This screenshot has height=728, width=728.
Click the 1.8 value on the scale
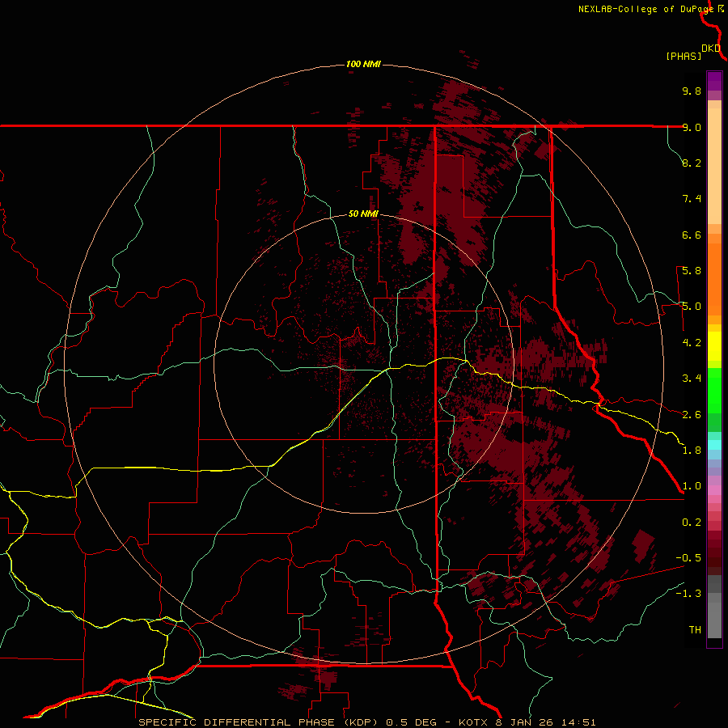(x=692, y=451)
